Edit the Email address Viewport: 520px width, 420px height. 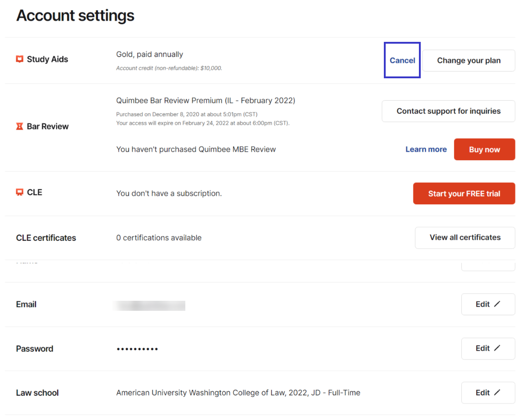pyautogui.click(x=488, y=304)
